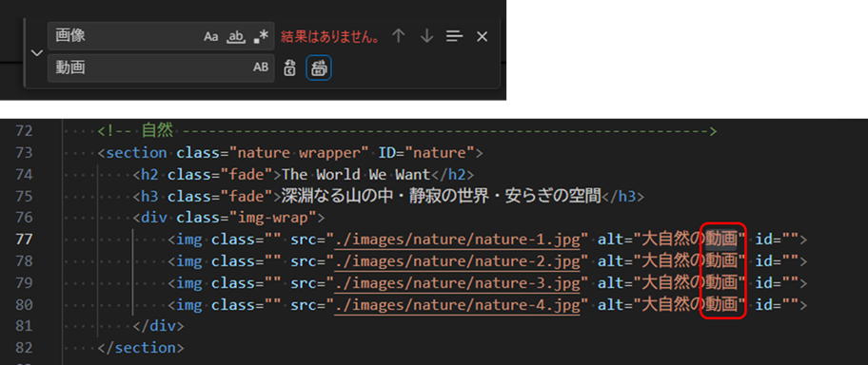Screen dimensions: 868x365
Task: Click the closing </div> tag
Action: click(158, 326)
